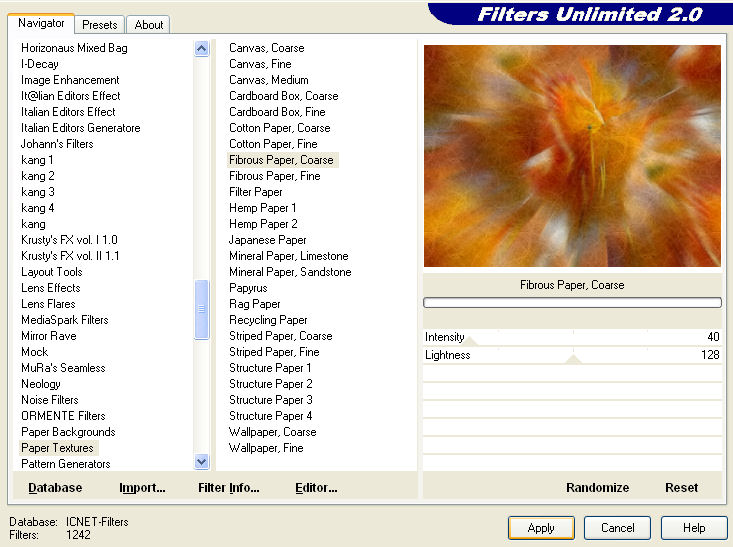
Task: Select Japanese Paper filter
Action: click(267, 240)
